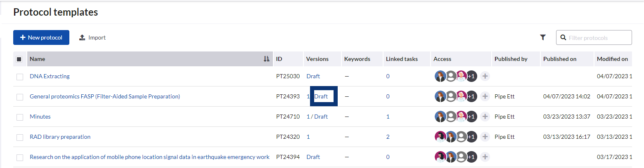The image size is (644, 168).
Task: Click plus access icon in RAD library row
Action: [x=485, y=137]
